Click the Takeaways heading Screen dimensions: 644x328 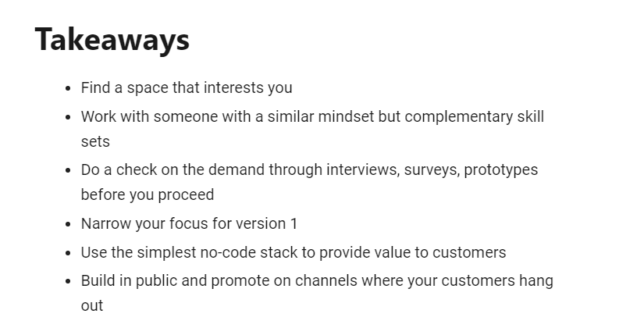pos(112,40)
